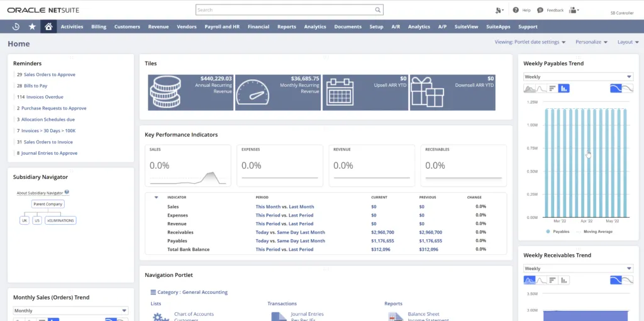Toggle the Moving Average legend entry
644x321 pixels.
[594, 232]
